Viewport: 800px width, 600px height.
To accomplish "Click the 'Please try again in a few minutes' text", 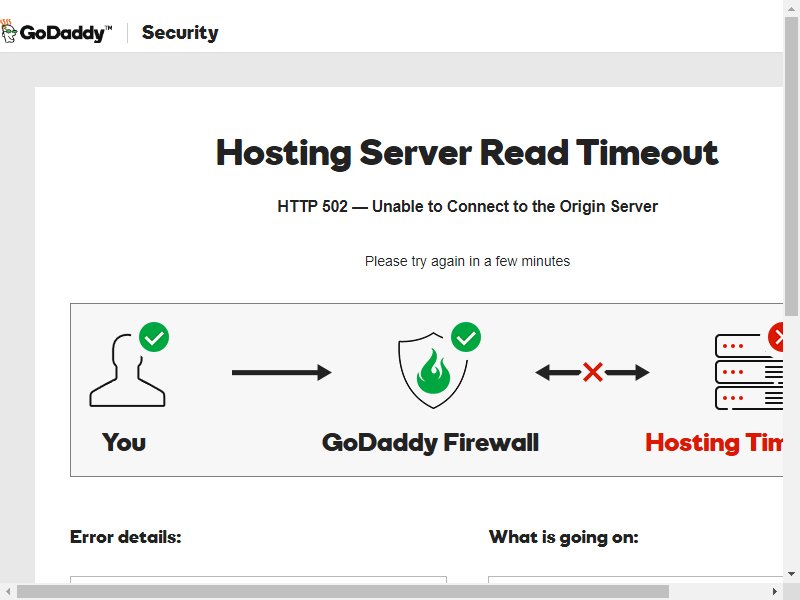I will (467, 261).
